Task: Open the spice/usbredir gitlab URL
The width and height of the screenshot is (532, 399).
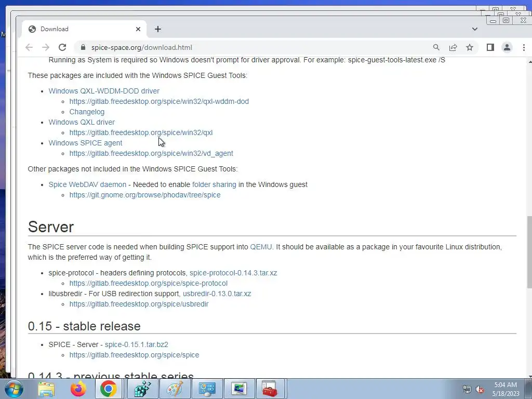Action: click(139, 304)
